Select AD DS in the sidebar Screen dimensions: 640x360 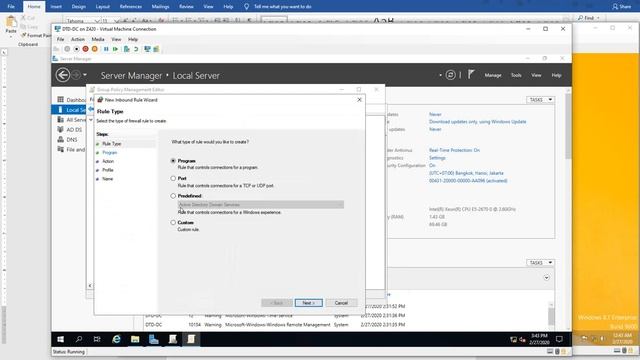pos(70,129)
